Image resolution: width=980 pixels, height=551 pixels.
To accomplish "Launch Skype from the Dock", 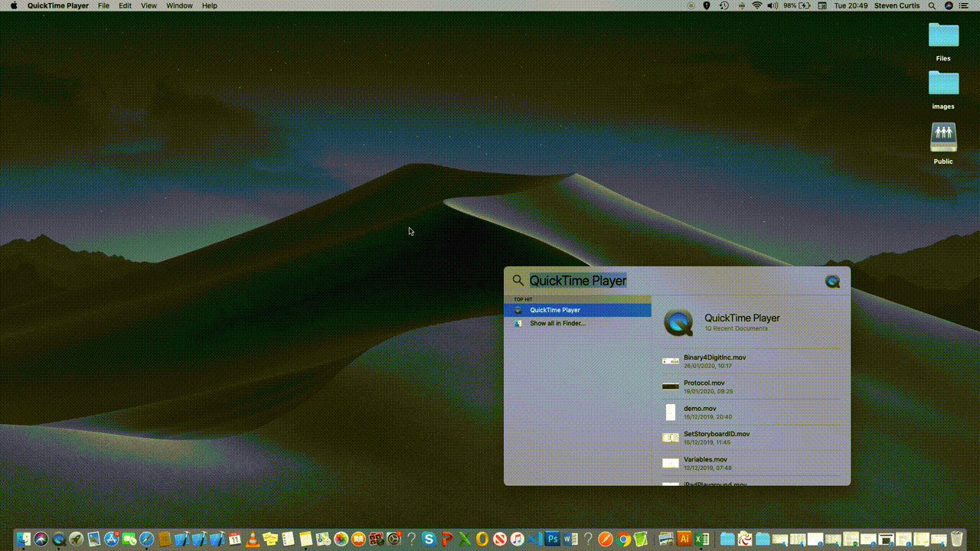I will pos(429,539).
